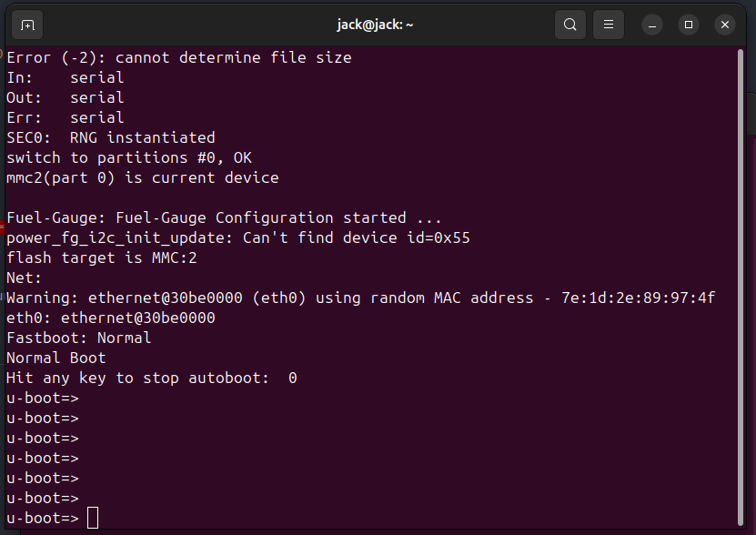This screenshot has height=535, width=756.
Task: Click the first u-boot=> prompt line
Action: tap(42, 398)
